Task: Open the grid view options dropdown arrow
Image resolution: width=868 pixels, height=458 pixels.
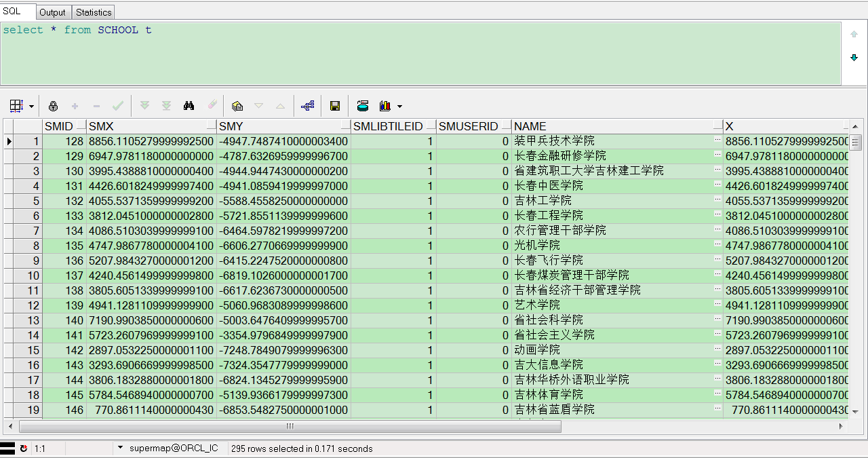Action: point(31,106)
